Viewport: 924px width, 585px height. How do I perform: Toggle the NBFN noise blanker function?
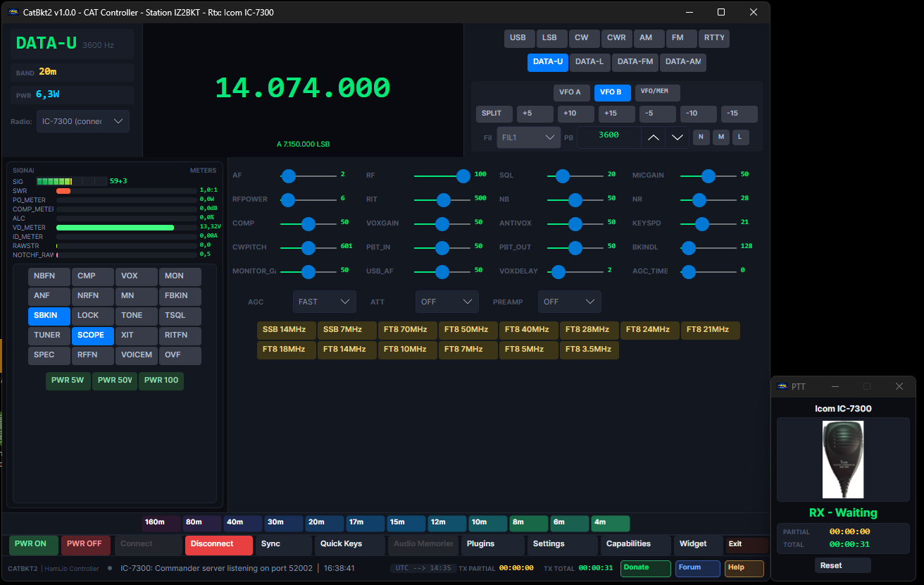(x=49, y=276)
